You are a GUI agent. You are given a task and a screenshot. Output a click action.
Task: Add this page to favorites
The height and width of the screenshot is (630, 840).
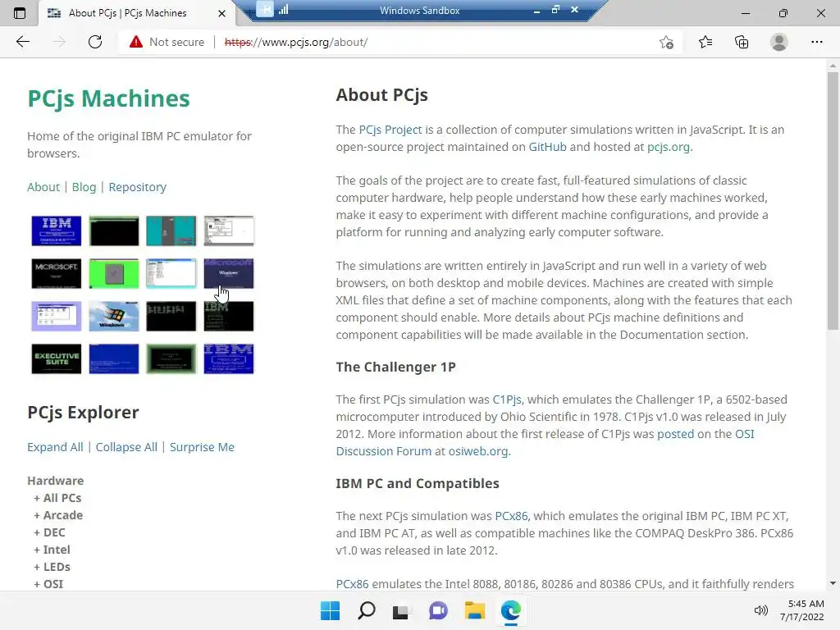coord(666,42)
